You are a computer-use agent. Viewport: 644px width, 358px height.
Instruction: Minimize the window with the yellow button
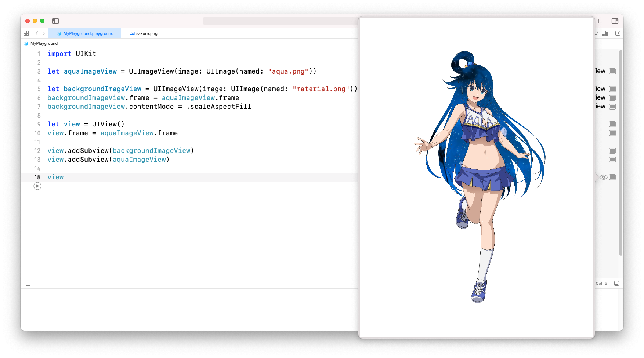pos(35,21)
